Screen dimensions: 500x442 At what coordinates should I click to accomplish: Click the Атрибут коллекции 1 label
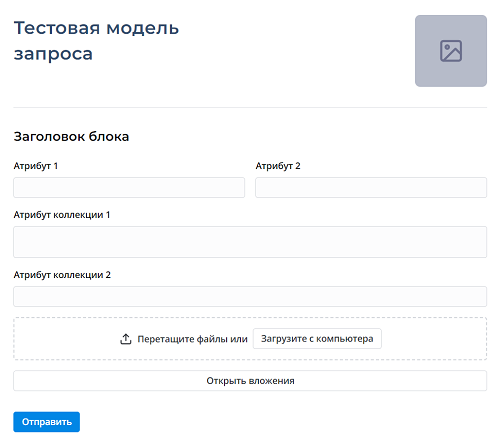62,215
